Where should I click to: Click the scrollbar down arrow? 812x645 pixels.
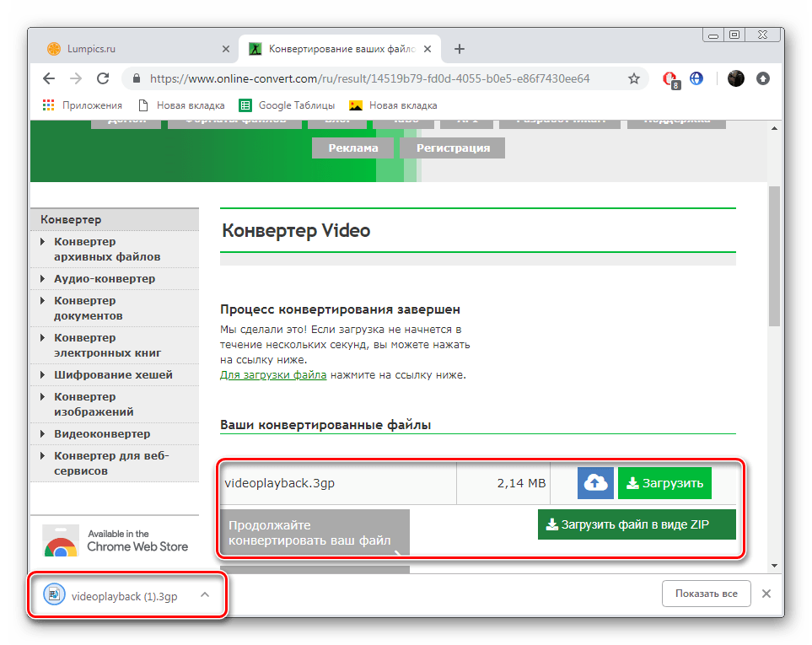(775, 566)
